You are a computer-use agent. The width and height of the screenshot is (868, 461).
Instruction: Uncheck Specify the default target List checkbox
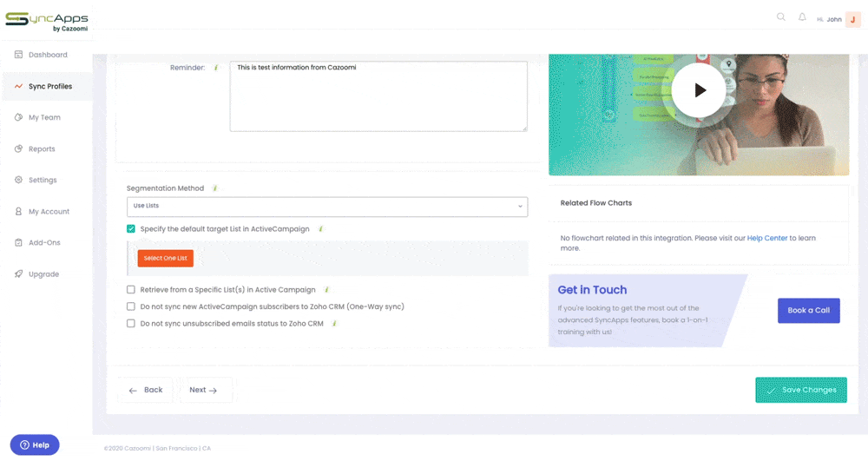pyautogui.click(x=131, y=228)
